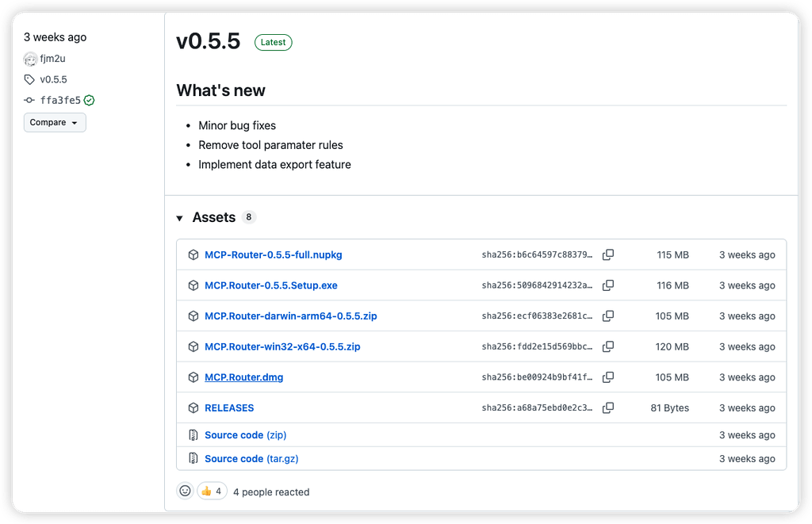Click zip file icon beside Source code (zip)
The image size is (812, 524).
193,435
